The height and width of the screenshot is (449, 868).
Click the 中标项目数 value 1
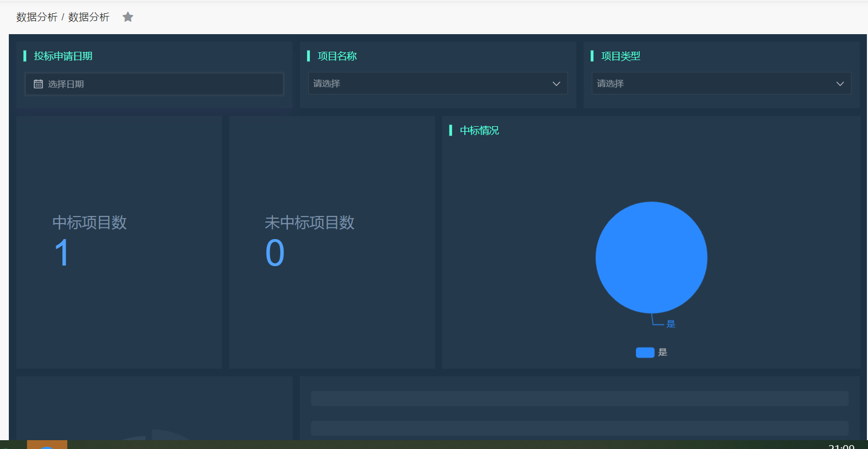point(62,253)
